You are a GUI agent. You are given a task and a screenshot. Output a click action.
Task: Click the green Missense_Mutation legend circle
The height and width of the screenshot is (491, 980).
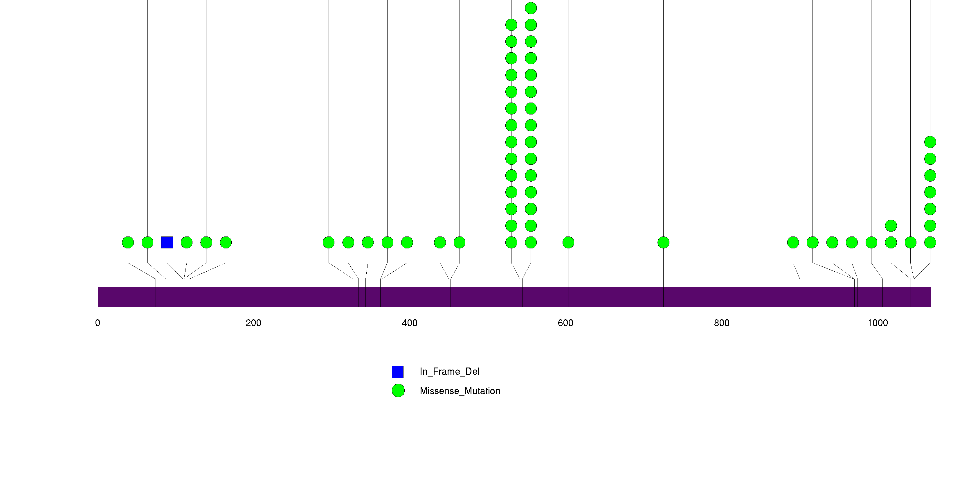click(x=398, y=391)
